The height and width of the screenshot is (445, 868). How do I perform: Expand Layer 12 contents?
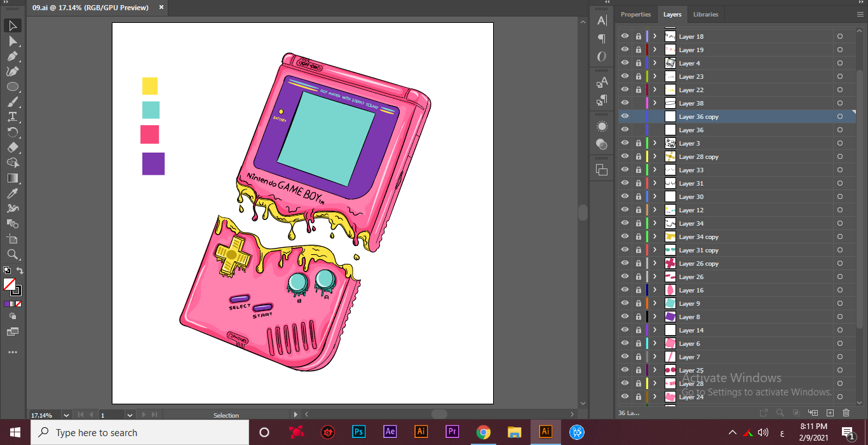(654, 210)
